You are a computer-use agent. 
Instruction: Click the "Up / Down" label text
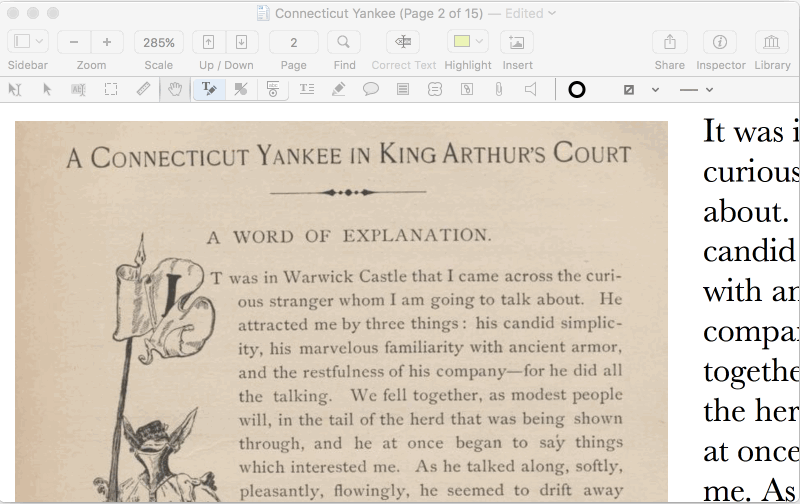pyautogui.click(x=226, y=65)
